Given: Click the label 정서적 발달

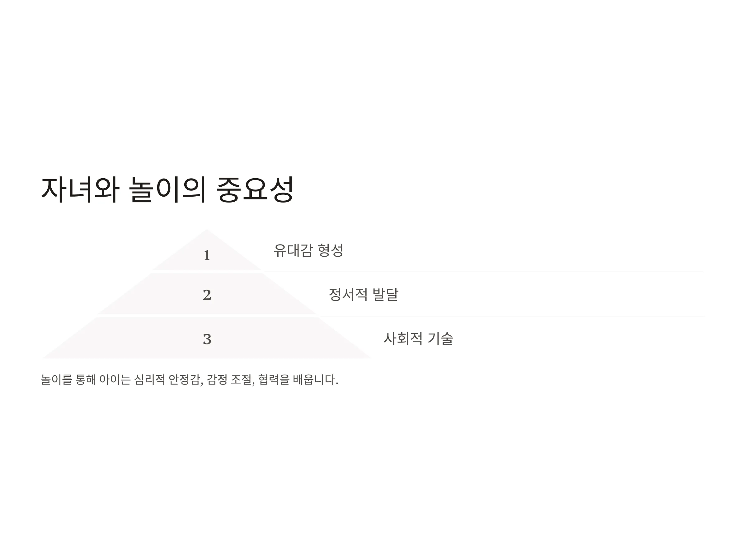Looking at the screenshot, I should pyautogui.click(x=363, y=294).
